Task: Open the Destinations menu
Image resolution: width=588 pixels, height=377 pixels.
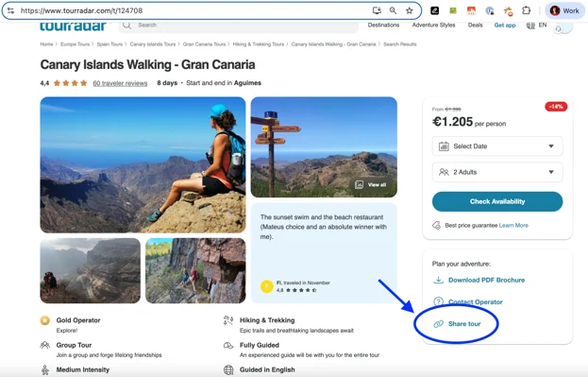Action: (383, 26)
